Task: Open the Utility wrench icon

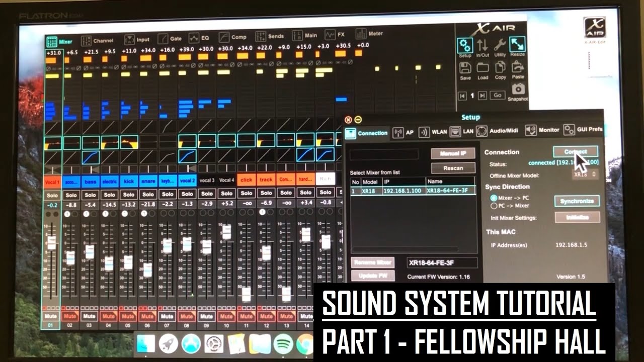Action: pos(500,46)
